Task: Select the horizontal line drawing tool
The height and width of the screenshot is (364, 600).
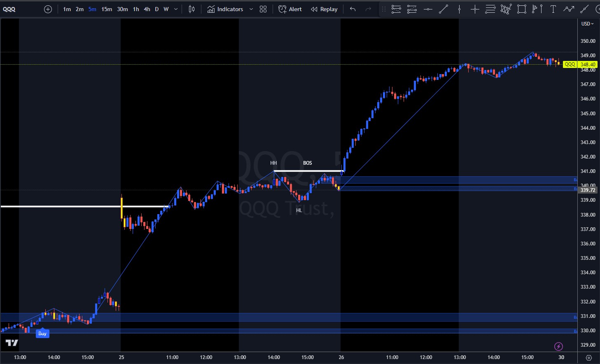Action: 428,9
